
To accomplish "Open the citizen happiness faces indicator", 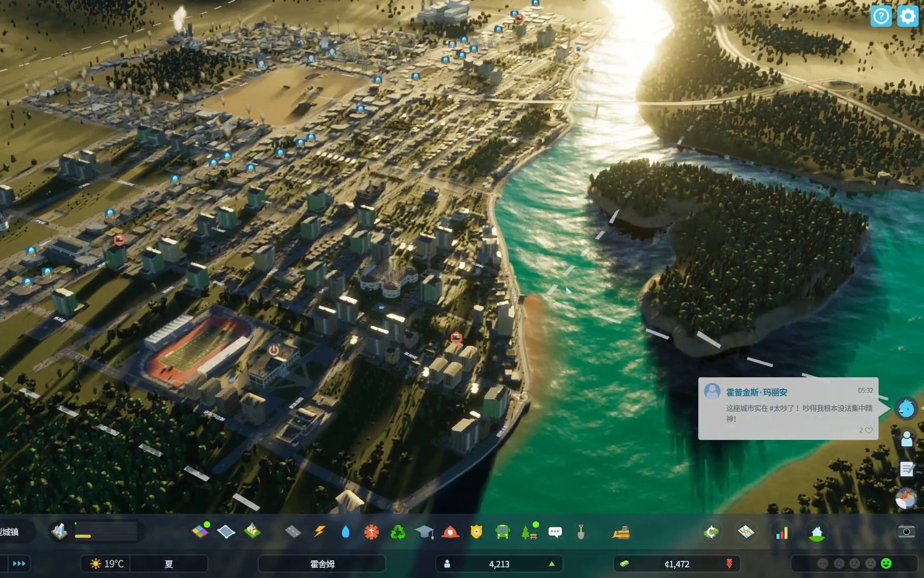I will tap(854, 564).
